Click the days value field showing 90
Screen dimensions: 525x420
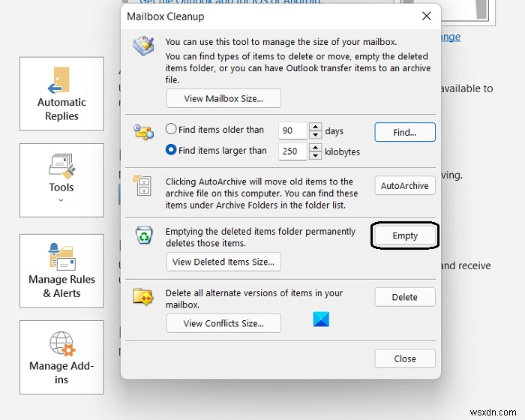[x=292, y=130]
